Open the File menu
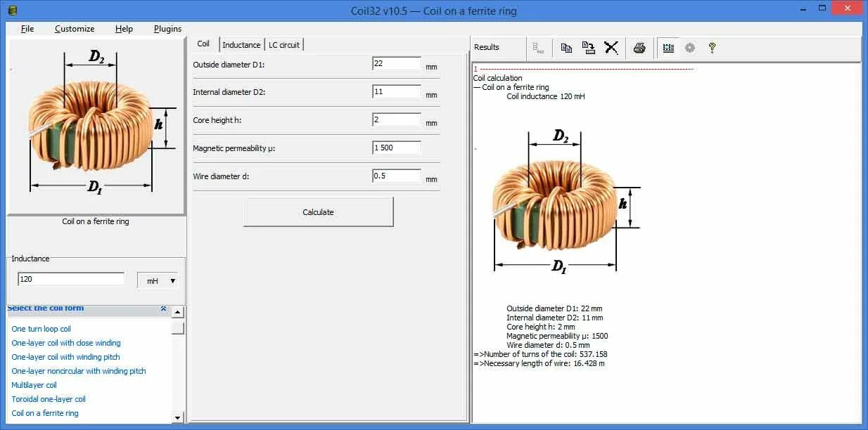The image size is (868, 430). tap(27, 29)
